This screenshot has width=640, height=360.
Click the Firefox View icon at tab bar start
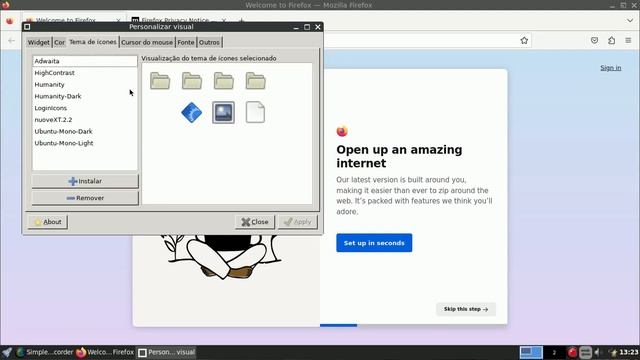point(10,20)
